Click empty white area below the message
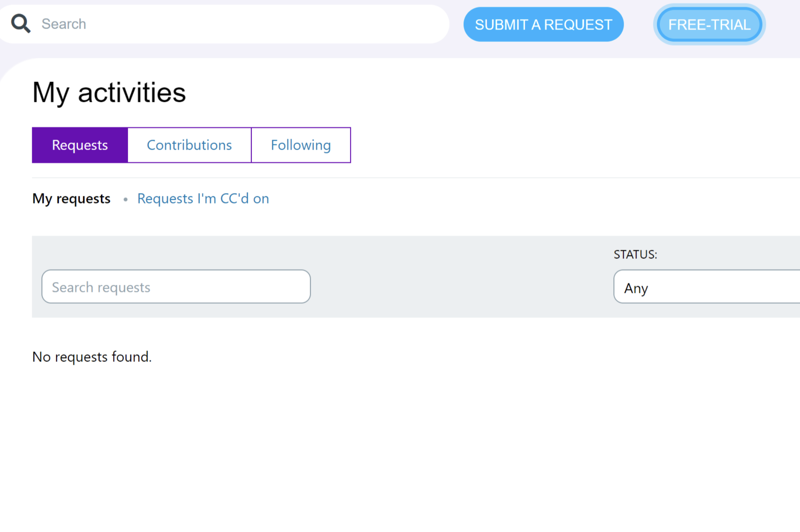Screen dimensions: 800x532 367,448
